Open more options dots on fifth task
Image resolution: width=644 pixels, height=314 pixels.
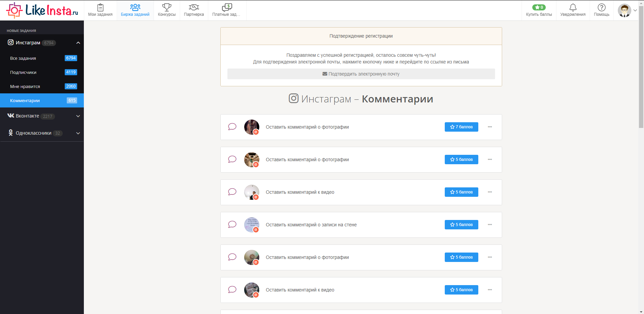tap(490, 257)
